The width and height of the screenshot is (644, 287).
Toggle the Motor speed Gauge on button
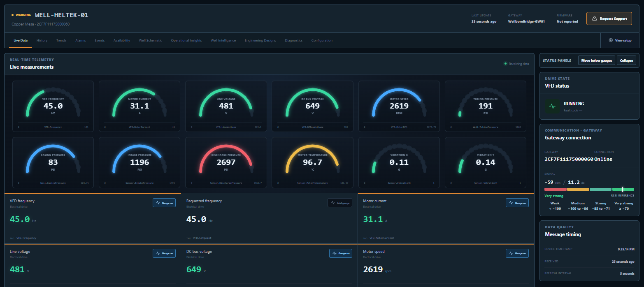[x=517, y=253]
